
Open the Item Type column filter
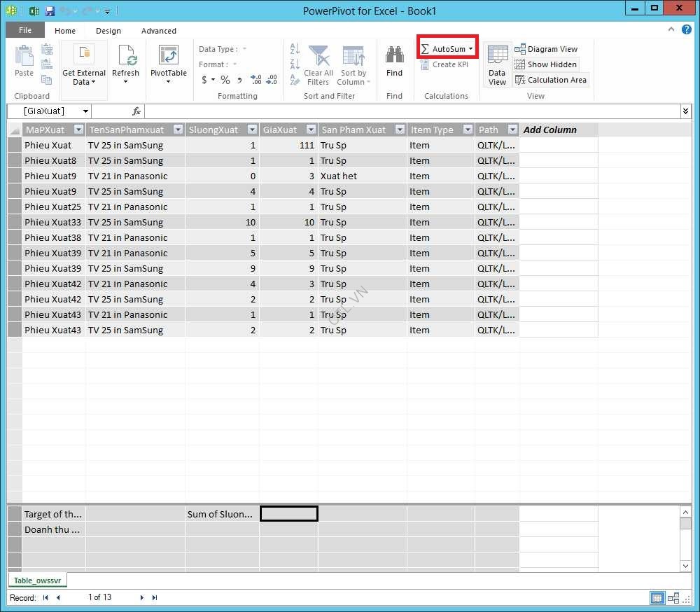pyautogui.click(x=466, y=130)
